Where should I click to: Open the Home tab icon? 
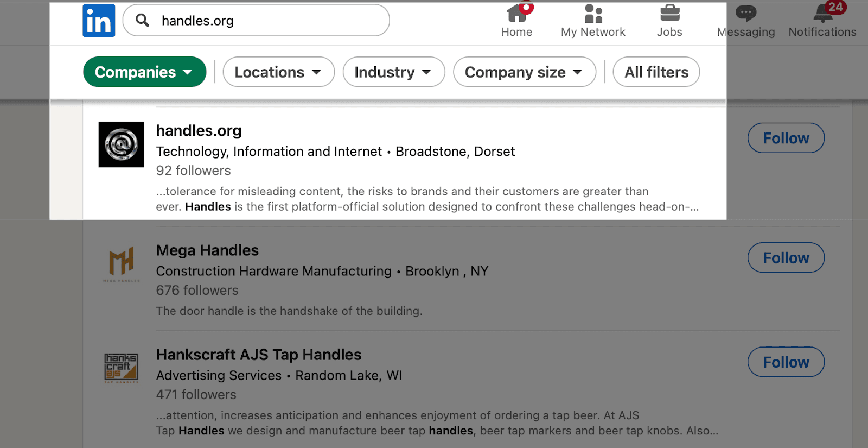[x=517, y=12]
